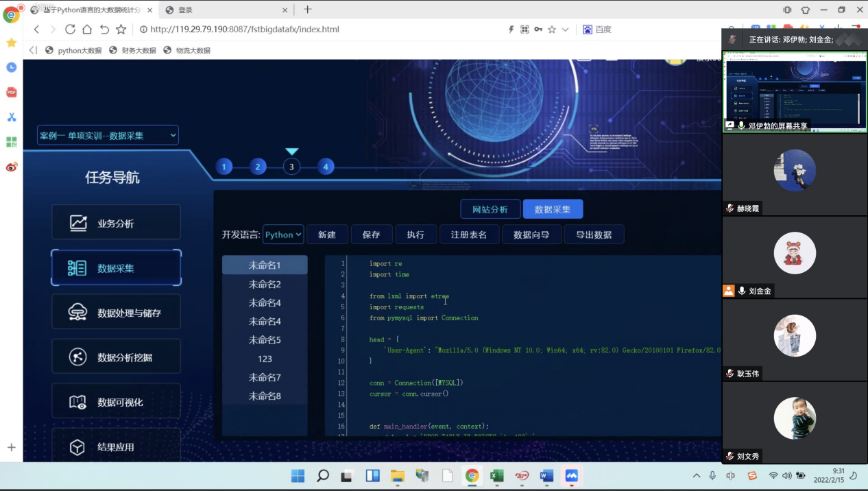Open the 开发语言 Python dropdown
The width and height of the screenshot is (868, 491).
(283, 235)
